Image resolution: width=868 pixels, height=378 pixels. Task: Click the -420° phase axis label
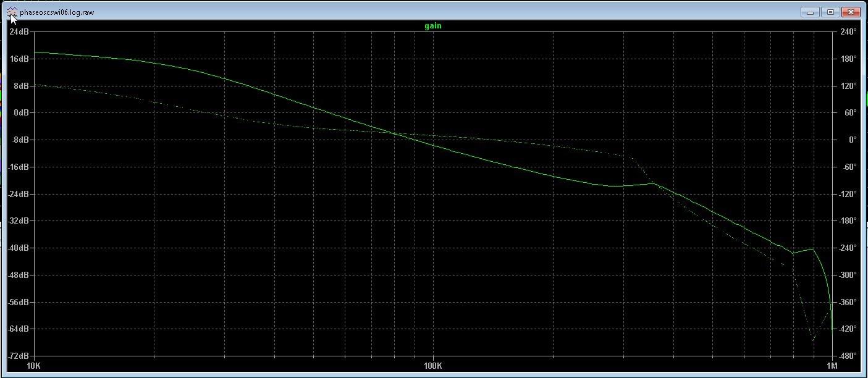click(847, 329)
